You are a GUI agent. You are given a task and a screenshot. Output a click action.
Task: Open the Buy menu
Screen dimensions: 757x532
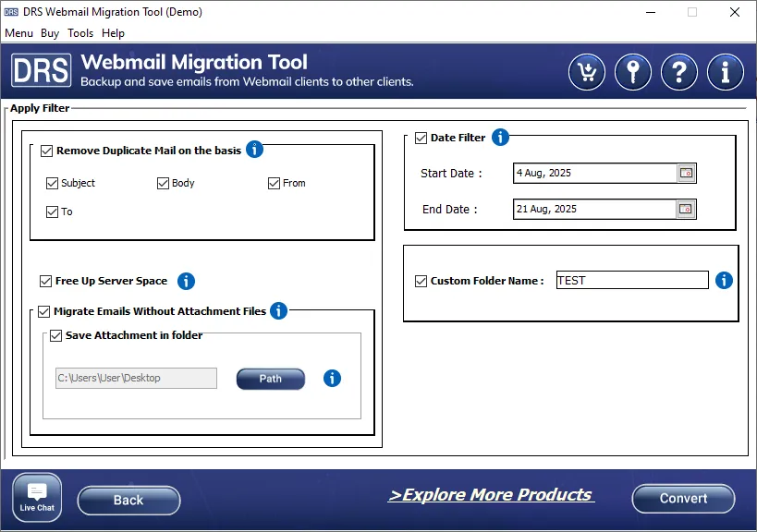click(50, 33)
